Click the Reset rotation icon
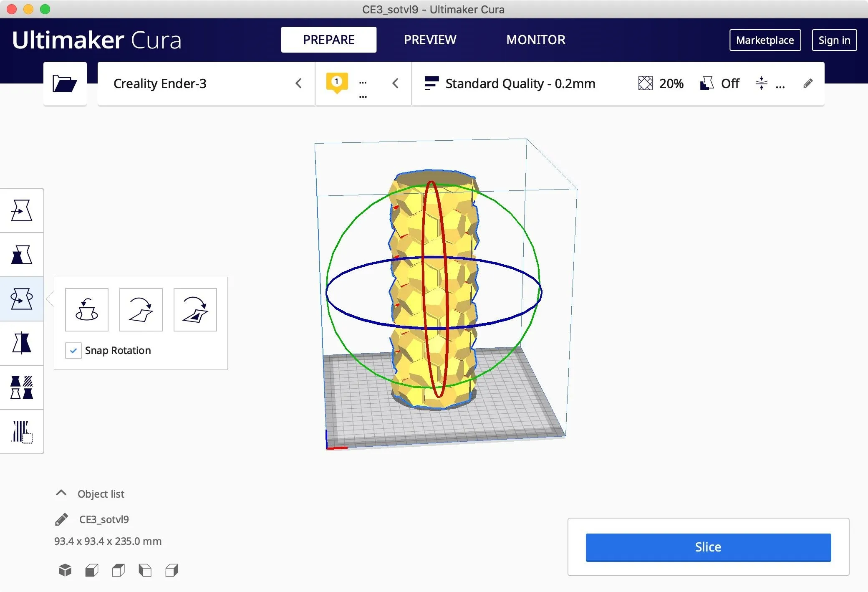The height and width of the screenshot is (592, 868). pyautogui.click(x=87, y=310)
